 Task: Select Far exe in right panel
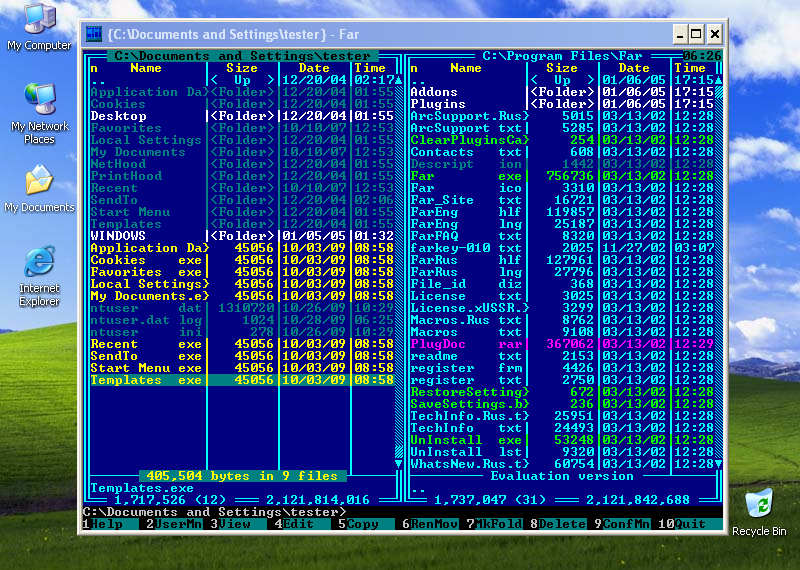click(x=562, y=176)
